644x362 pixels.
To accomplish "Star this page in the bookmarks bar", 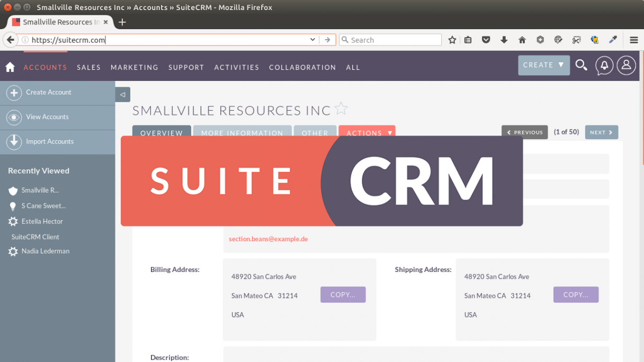I will click(x=452, y=39).
